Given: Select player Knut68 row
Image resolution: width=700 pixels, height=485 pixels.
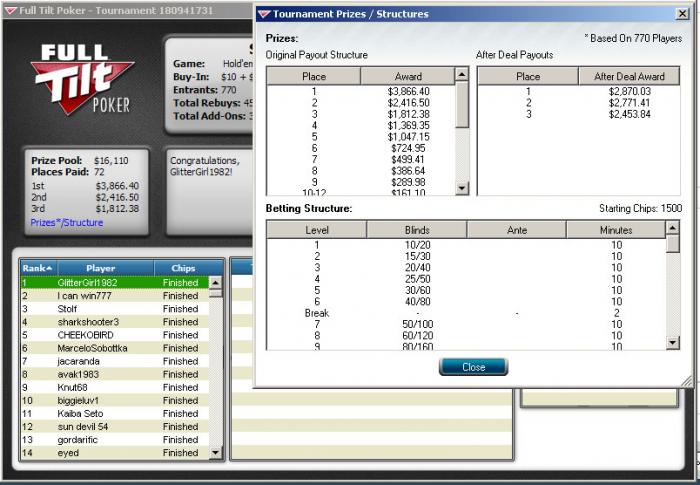Looking at the screenshot, I should tap(115, 387).
